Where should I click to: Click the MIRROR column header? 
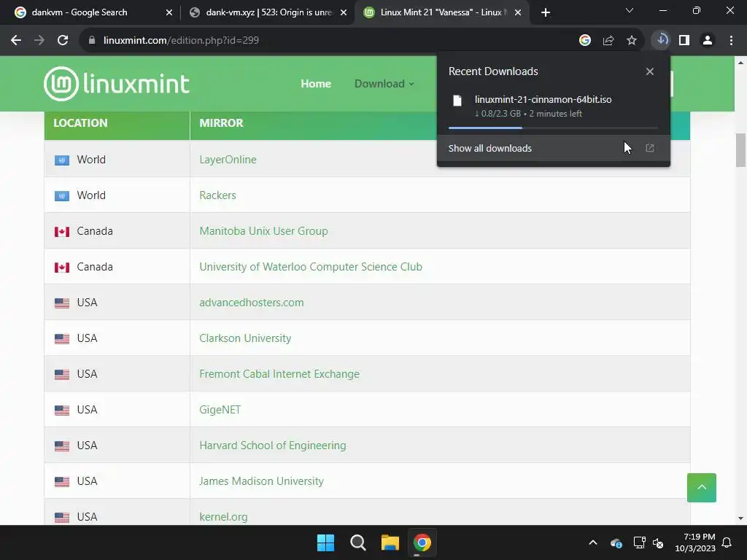[x=221, y=122]
